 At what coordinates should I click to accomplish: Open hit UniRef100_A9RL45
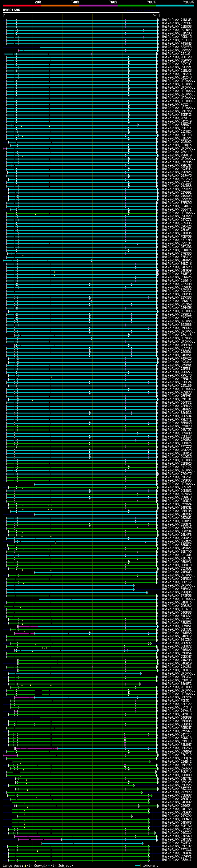click(177, 37)
